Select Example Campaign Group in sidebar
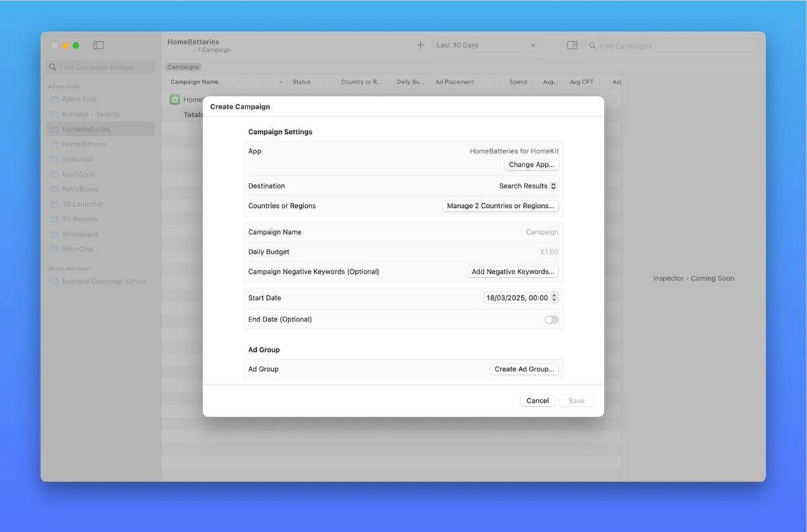Image resolution: width=807 pixels, height=532 pixels. pos(100,281)
